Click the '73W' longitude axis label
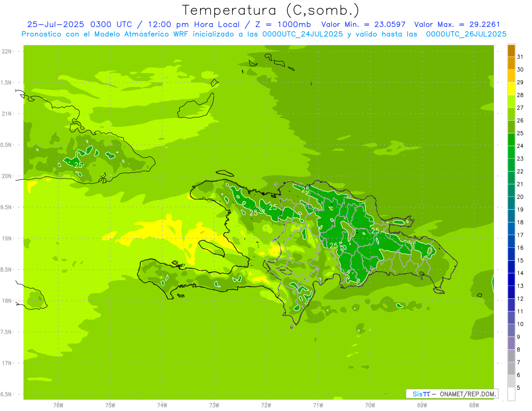 214,405
